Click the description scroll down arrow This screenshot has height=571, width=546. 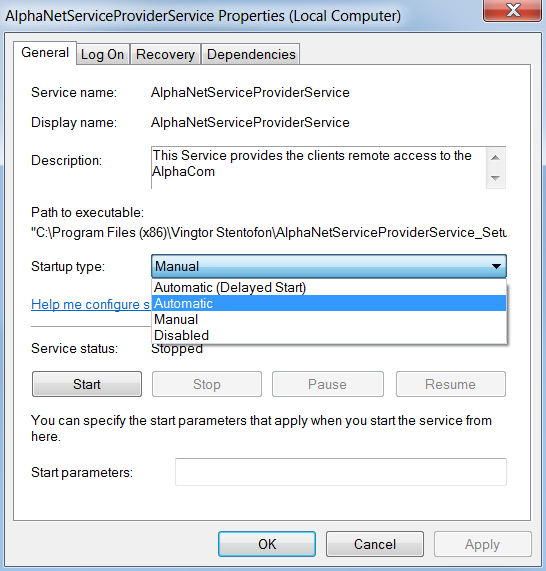pyautogui.click(x=495, y=178)
